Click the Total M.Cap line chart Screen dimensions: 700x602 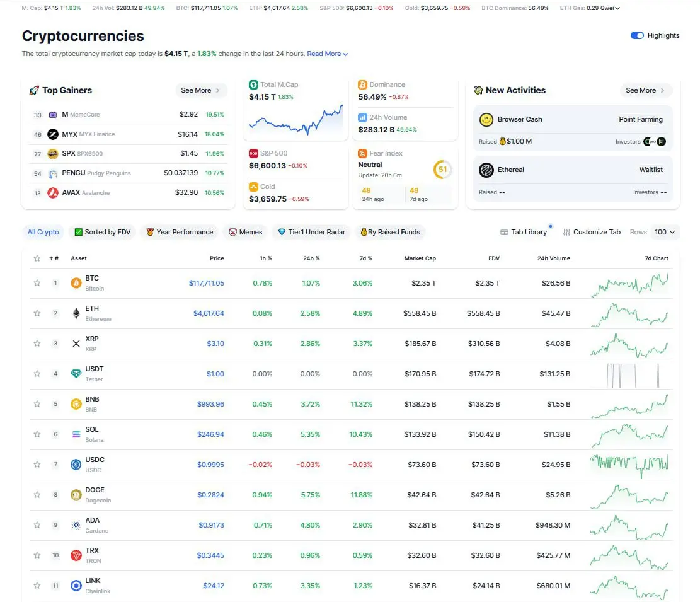click(295, 119)
